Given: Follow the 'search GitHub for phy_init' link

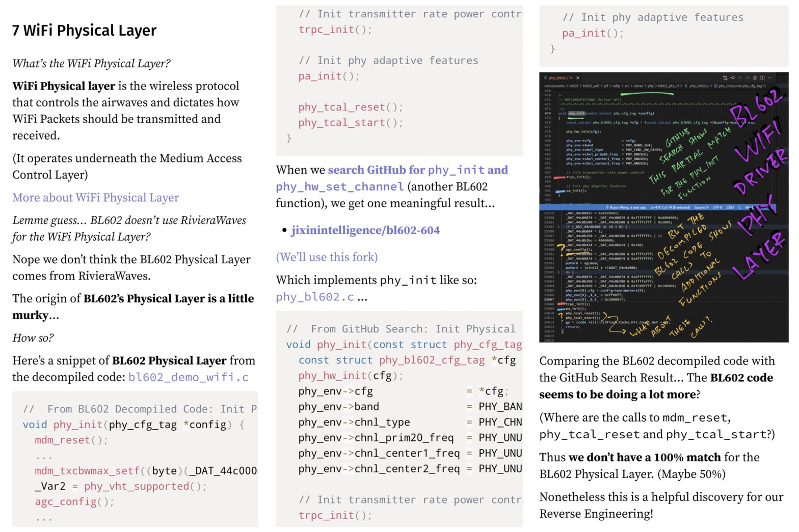Looking at the screenshot, I should tap(391, 170).
